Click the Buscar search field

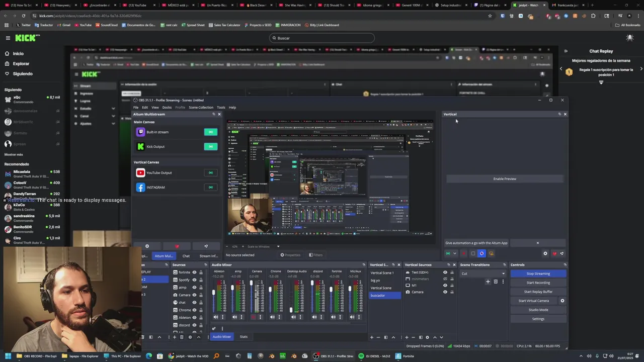pyautogui.click(x=322, y=38)
